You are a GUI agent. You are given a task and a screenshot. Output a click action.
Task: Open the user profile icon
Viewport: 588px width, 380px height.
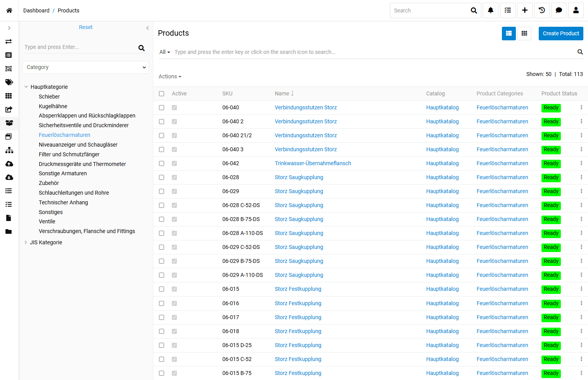coord(576,10)
